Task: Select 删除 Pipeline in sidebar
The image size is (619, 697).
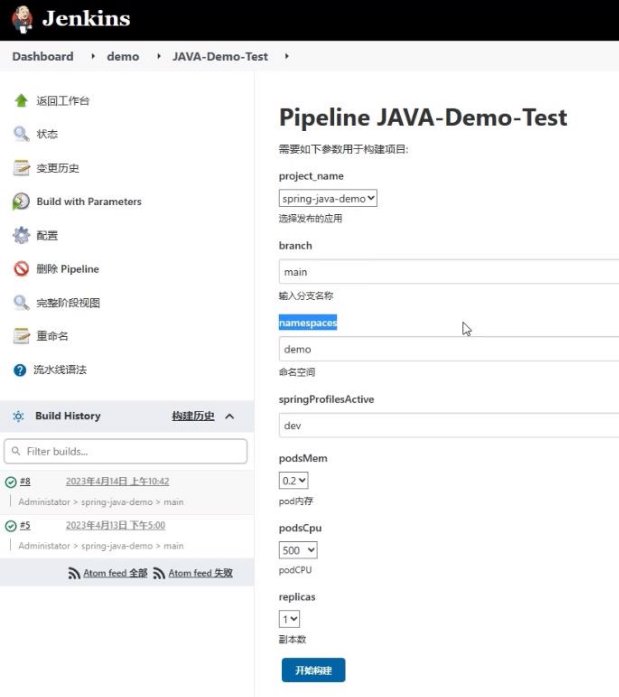Action: click(x=68, y=269)
